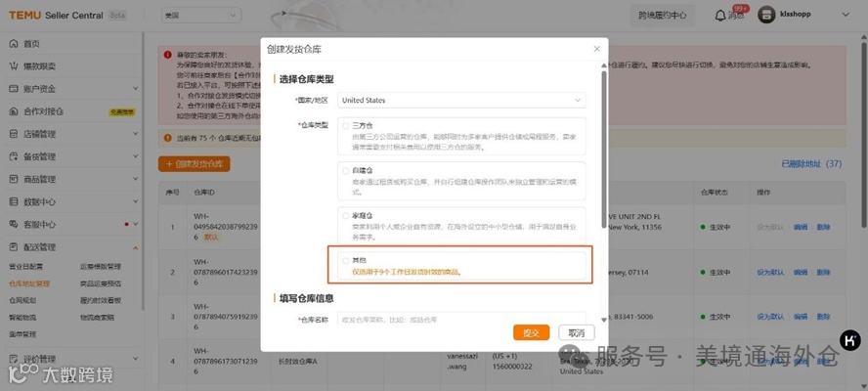
Task: Click the orange 提交 button
Action: click(531, 333)
